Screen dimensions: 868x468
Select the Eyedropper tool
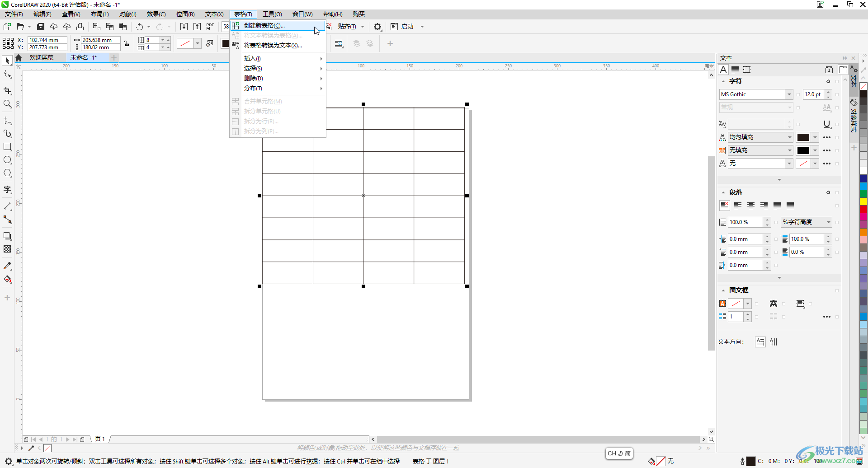pos(7,266)
